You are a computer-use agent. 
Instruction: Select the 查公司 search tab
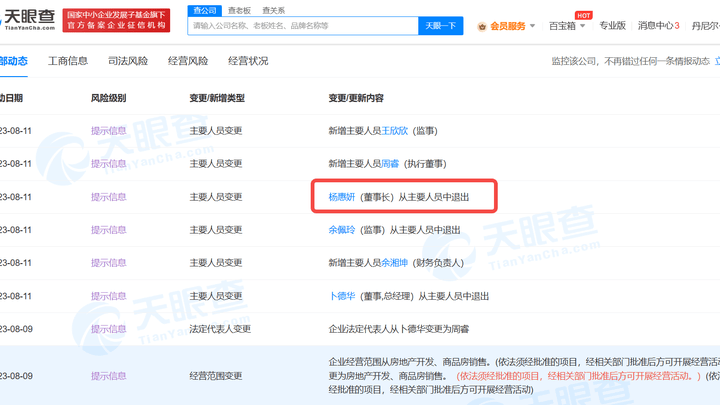pos(204,11)
